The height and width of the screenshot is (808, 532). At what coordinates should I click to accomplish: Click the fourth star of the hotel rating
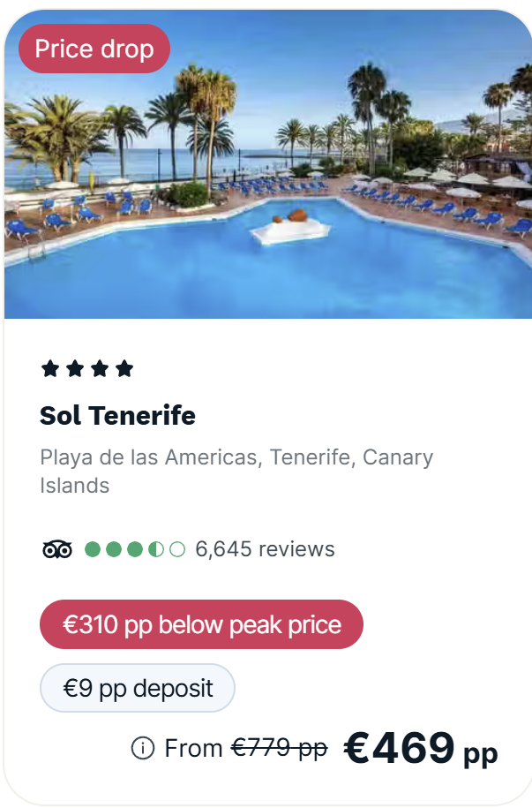(124, 368)
